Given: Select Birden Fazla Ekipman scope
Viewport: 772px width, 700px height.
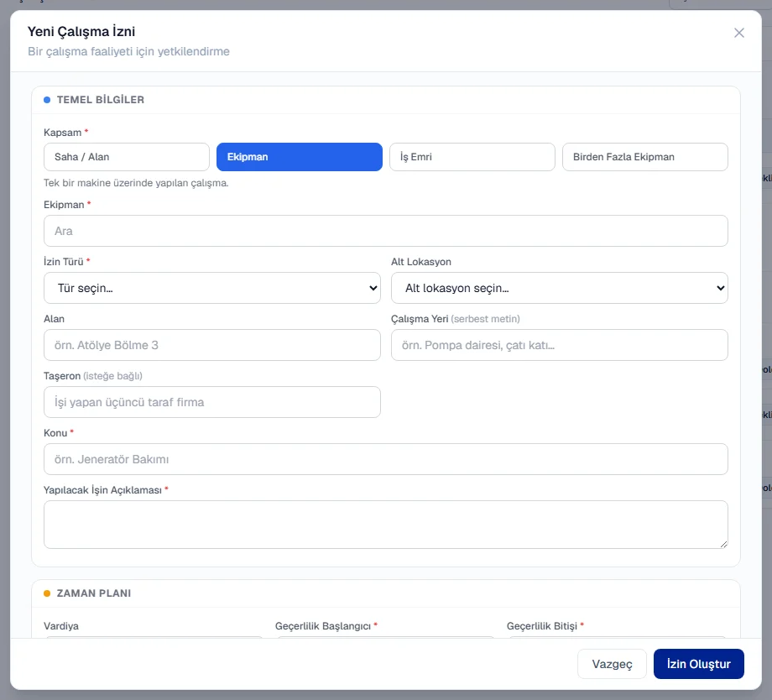Looking at the screenshot, I should pyautogui.click(x=645, y=157).
